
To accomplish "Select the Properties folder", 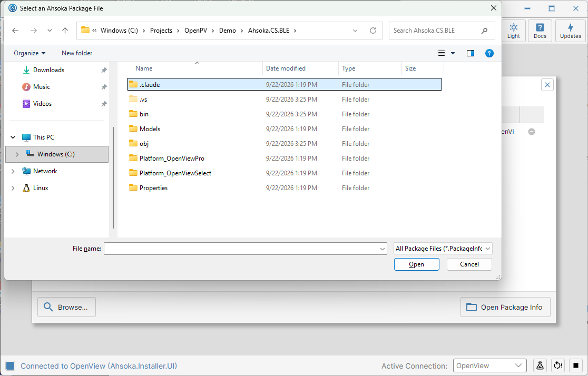I will [x=284, y=188].
